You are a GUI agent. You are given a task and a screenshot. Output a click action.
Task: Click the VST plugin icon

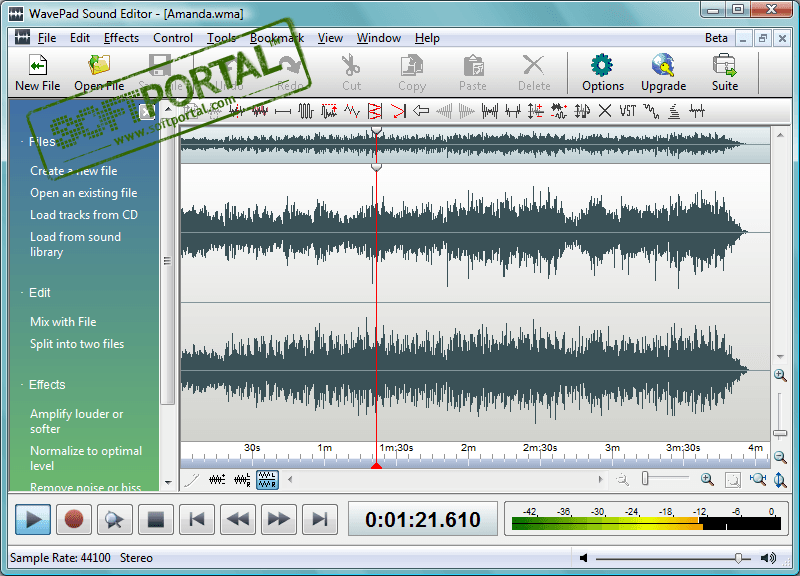[628, 111]
